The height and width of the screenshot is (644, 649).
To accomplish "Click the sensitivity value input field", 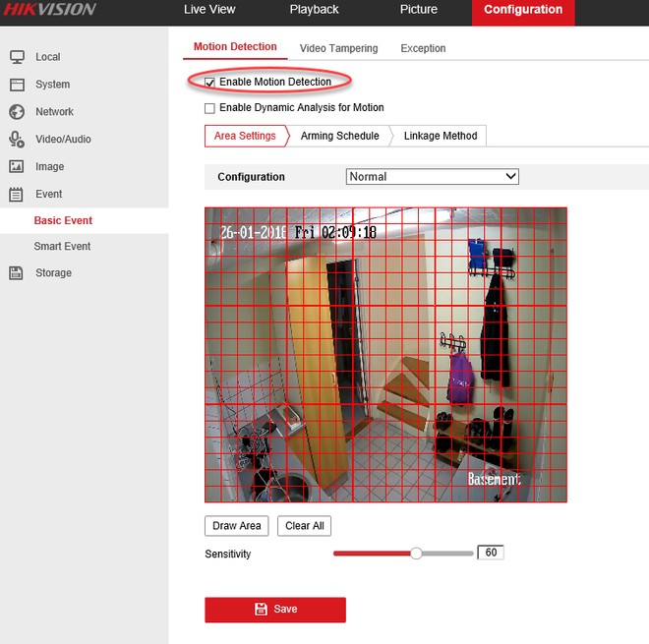I will pos(490,554).
